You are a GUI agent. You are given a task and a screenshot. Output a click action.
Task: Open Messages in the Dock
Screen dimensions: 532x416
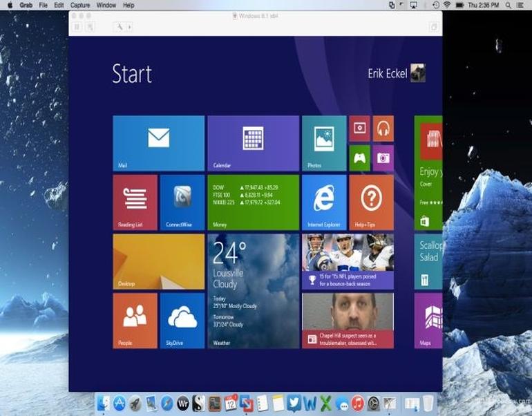342,404
